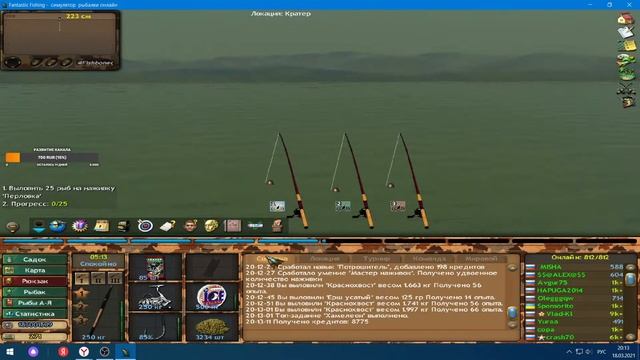
Task: Switch to the Локация chat tab
Action: 324,258
